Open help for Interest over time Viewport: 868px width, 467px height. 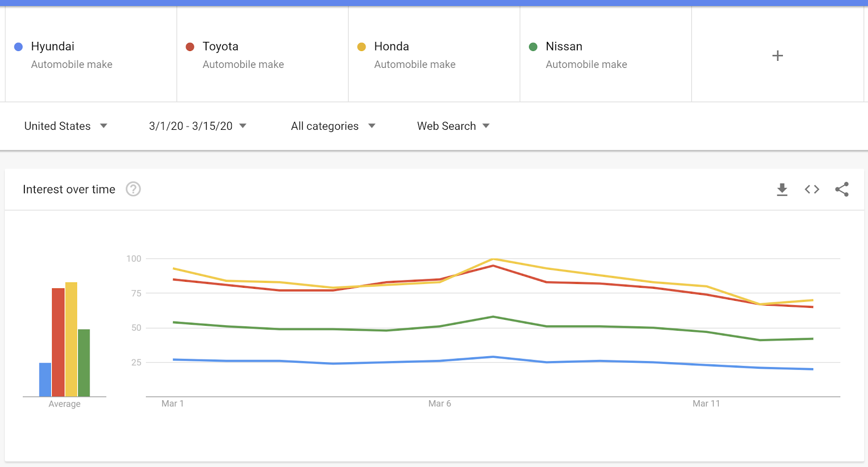tap(133, 189)
